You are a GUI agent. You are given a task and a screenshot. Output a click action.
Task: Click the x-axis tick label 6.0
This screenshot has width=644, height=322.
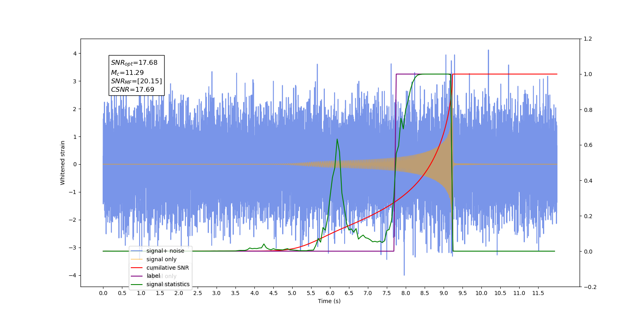[330, 293]
